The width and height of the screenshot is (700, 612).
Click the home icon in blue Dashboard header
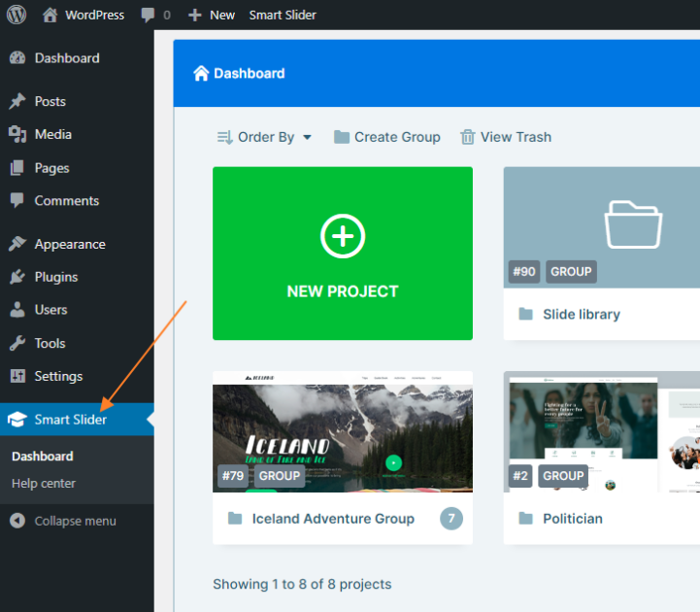[x=201, y=73]
